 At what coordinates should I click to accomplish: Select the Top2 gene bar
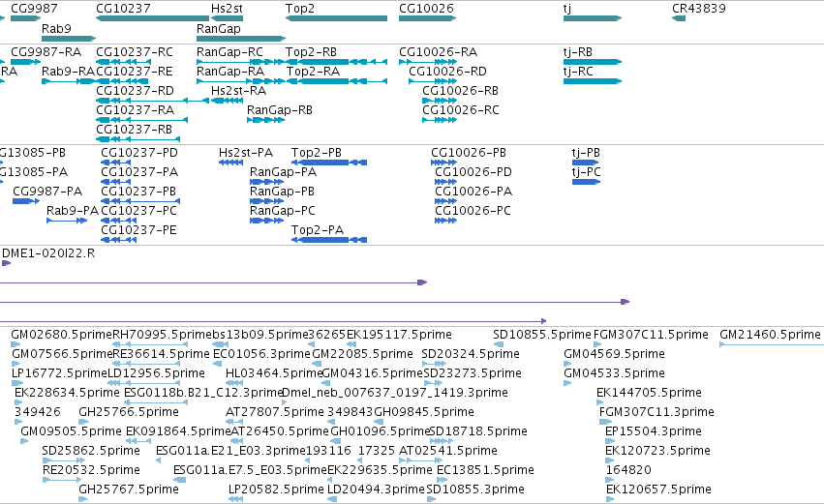click(336, 18)
